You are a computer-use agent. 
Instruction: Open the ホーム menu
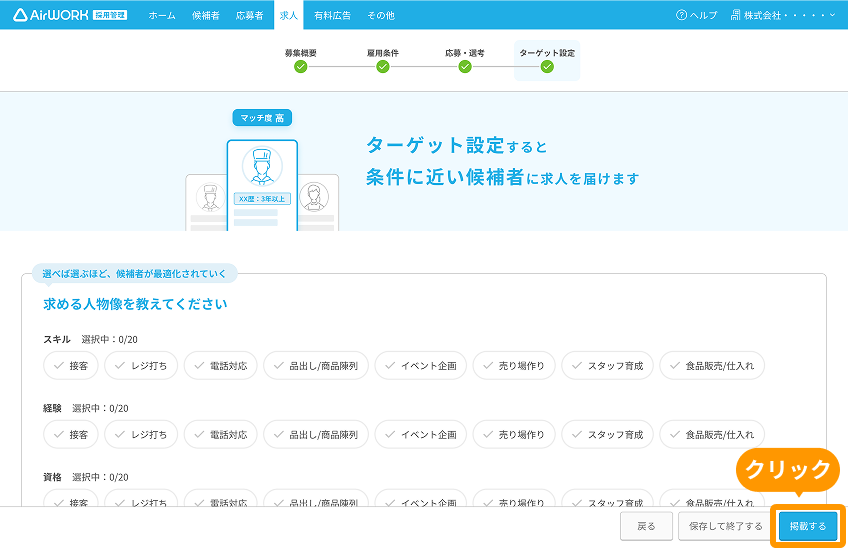tap(162, 16)
